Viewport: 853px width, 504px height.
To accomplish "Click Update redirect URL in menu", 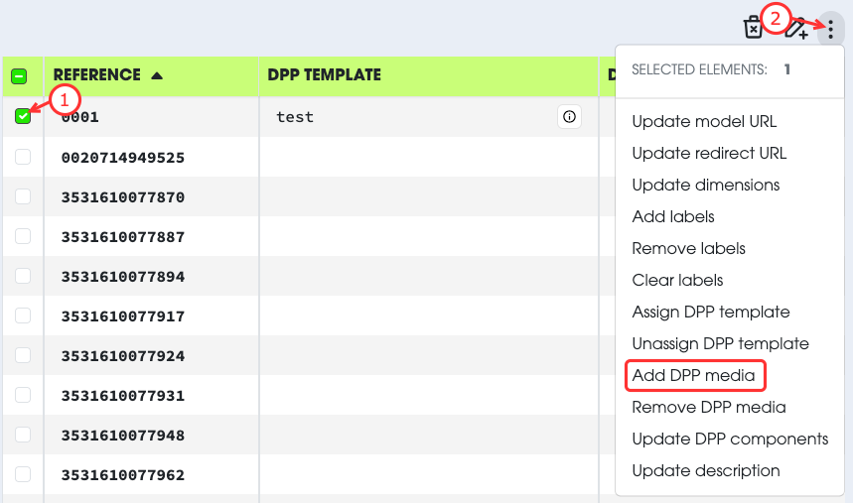I will click(709, 153).
